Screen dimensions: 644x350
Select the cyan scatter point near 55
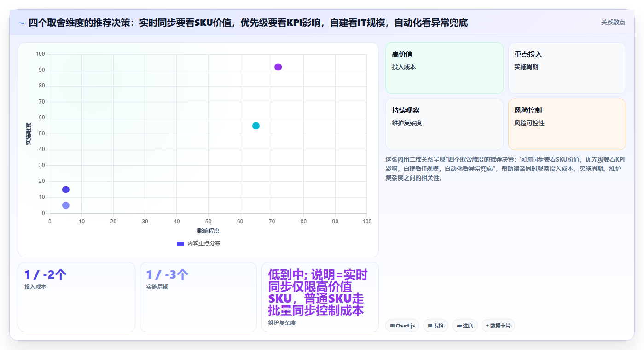tap(256, 126)
